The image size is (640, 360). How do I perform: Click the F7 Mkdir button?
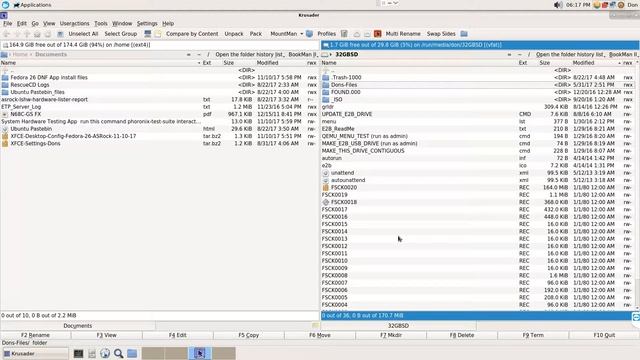[391, 335]
